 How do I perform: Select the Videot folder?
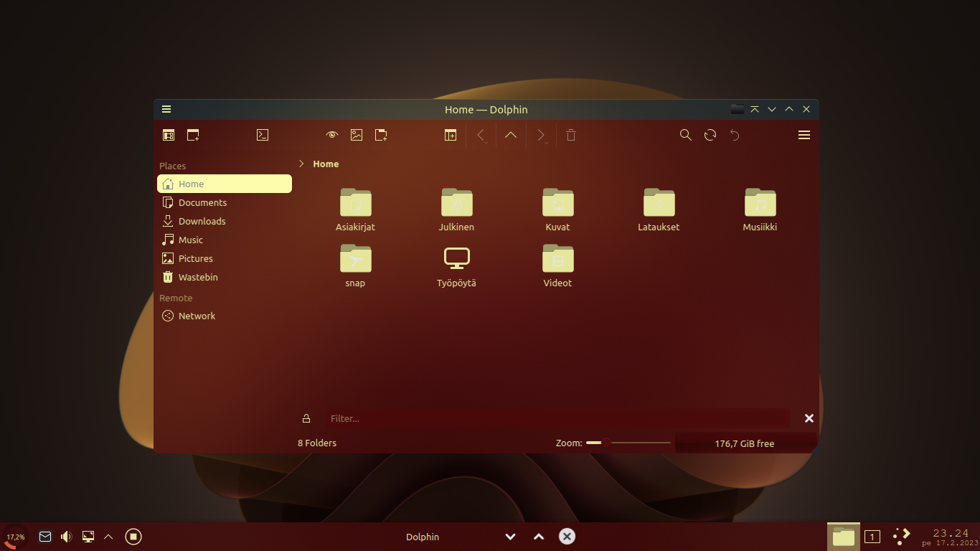557,265
